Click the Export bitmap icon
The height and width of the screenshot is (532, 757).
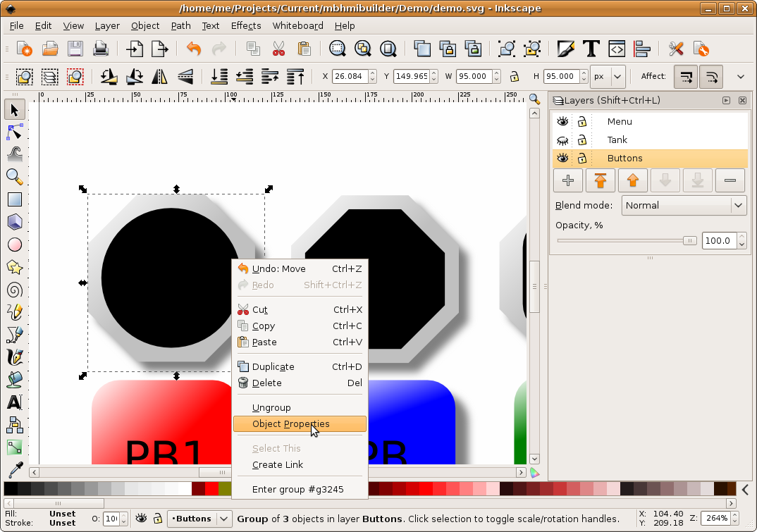click(160, 49)
